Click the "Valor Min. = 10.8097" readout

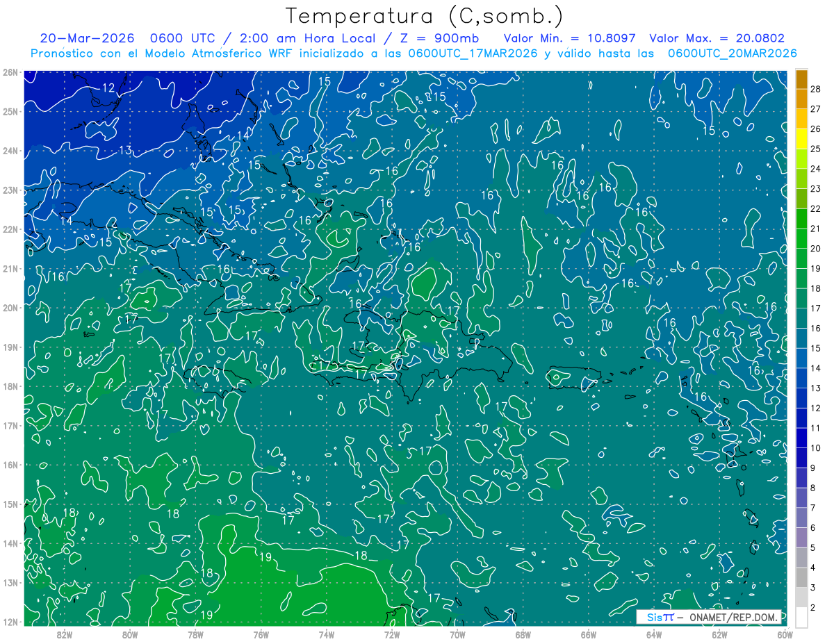click(x=570, y=38)
